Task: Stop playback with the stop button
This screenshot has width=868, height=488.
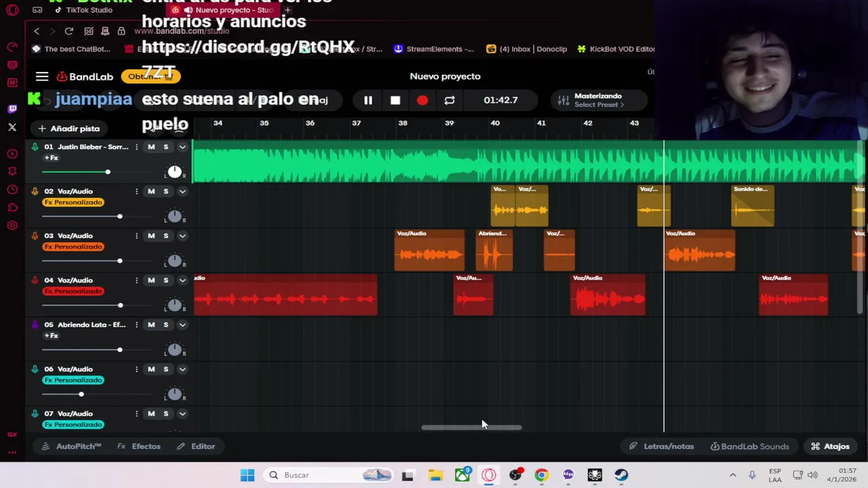Action: click(395, 100)
